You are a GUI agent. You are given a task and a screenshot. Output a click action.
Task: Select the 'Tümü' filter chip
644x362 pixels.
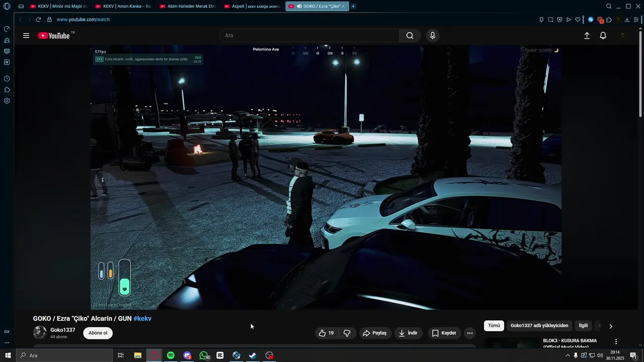click(494, 326)
